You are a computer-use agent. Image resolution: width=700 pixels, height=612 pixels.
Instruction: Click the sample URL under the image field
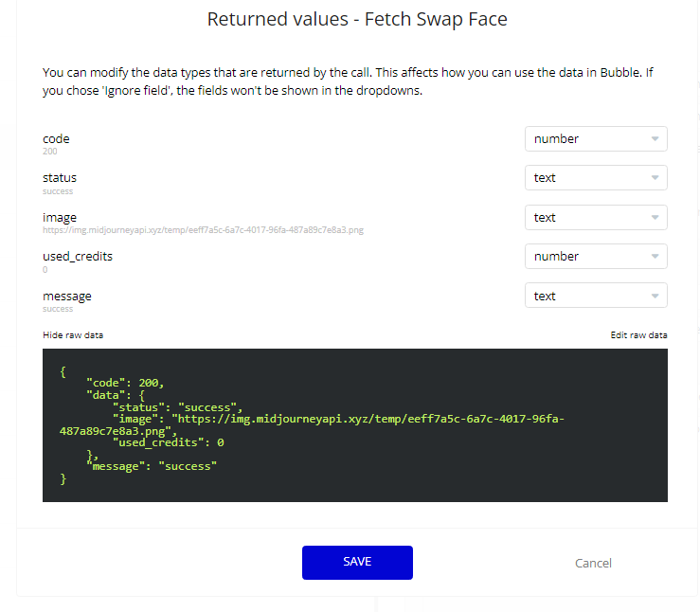(x=203, y=229)
